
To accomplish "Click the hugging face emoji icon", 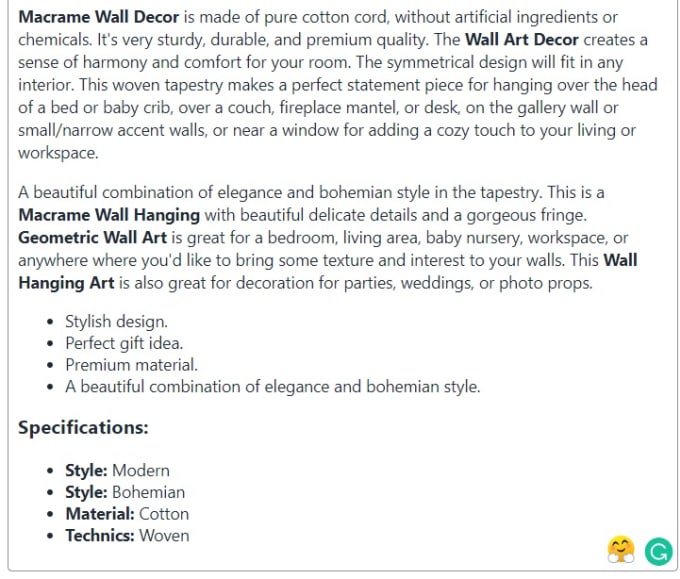I will pos(621,550).
